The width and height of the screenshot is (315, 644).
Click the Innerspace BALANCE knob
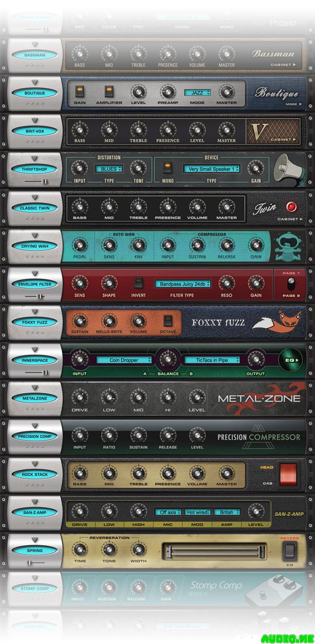tap(168, 358)
